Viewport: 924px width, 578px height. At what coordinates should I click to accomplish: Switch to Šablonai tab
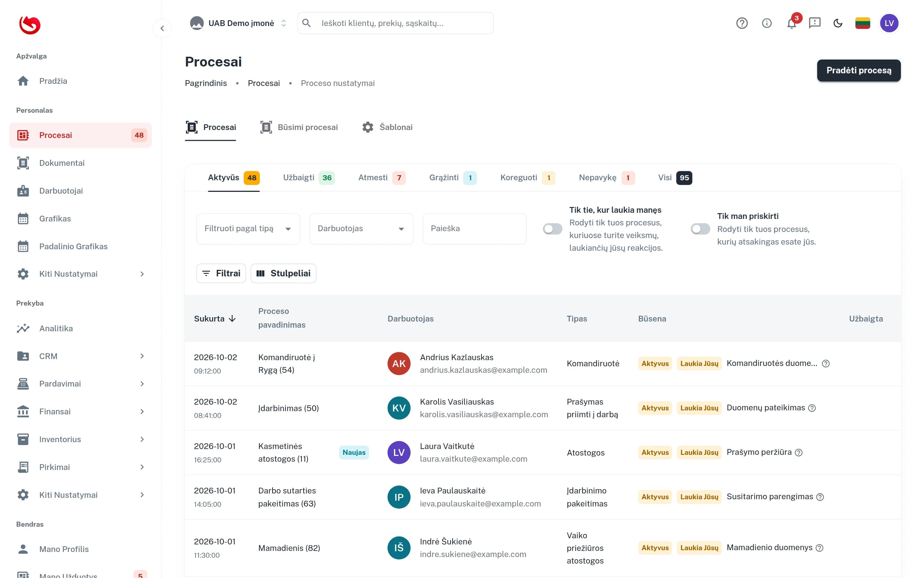(x=387, y=127)
